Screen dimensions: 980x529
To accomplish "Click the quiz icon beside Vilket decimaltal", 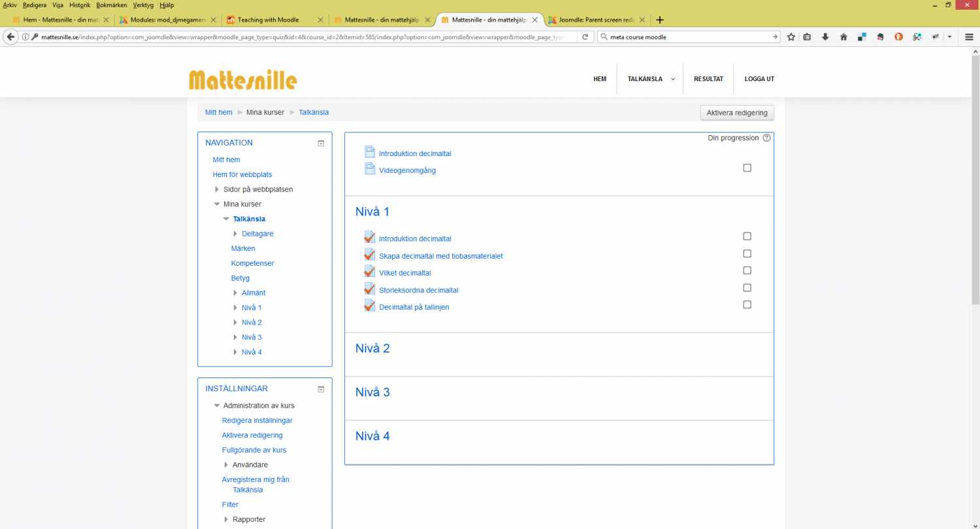I will (x=370, y=271).
